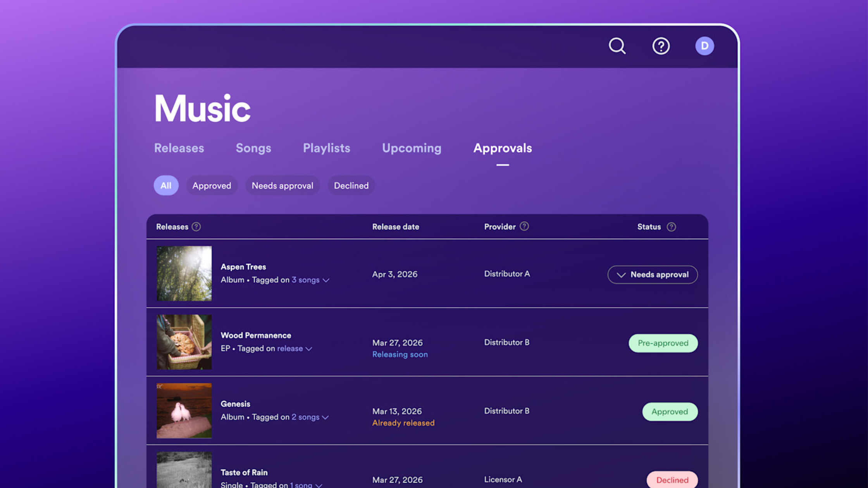868x488 pixels.
Task: Click the Wood Permanence title
Action: [256, 335]
